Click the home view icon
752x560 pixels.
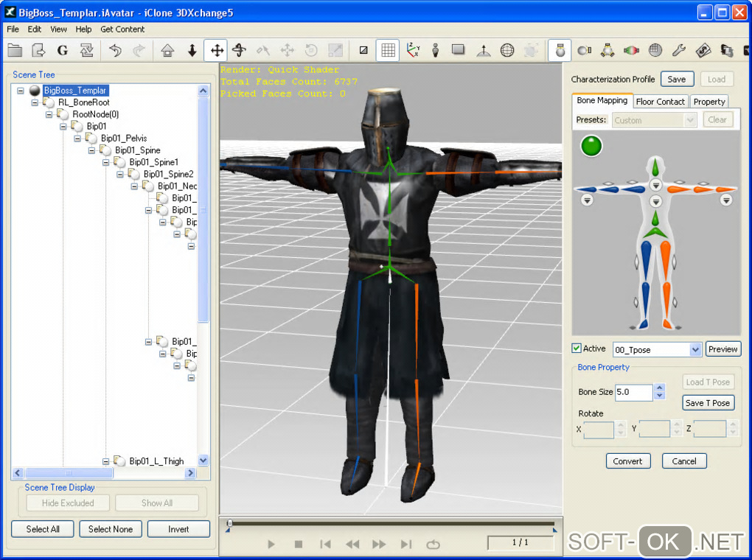click(167, 50)
